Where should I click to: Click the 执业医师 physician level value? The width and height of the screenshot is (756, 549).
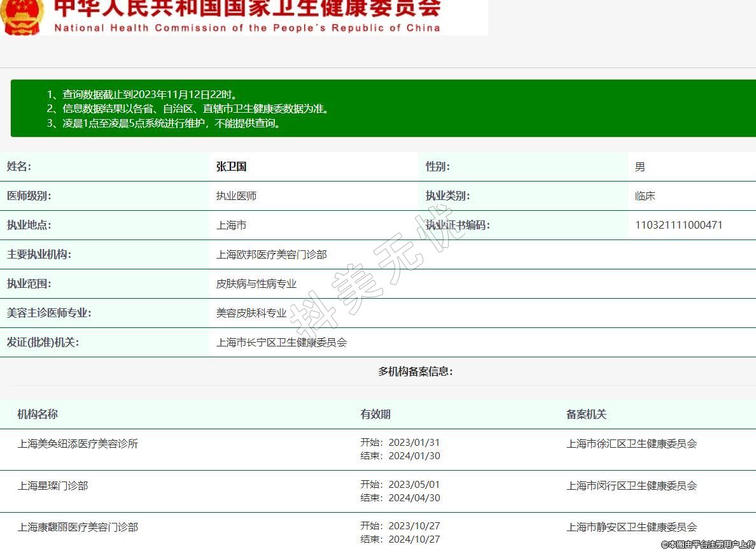pyautogui.click(x=236, y=196)
